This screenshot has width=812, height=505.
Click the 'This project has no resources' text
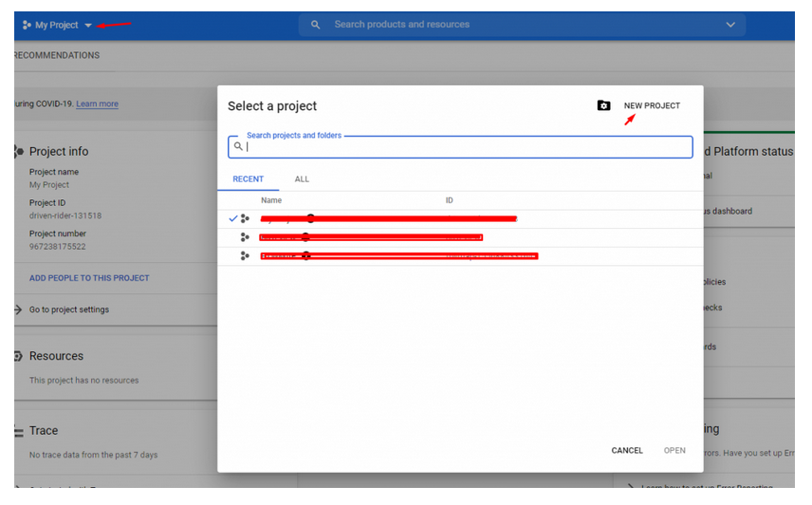83,381
